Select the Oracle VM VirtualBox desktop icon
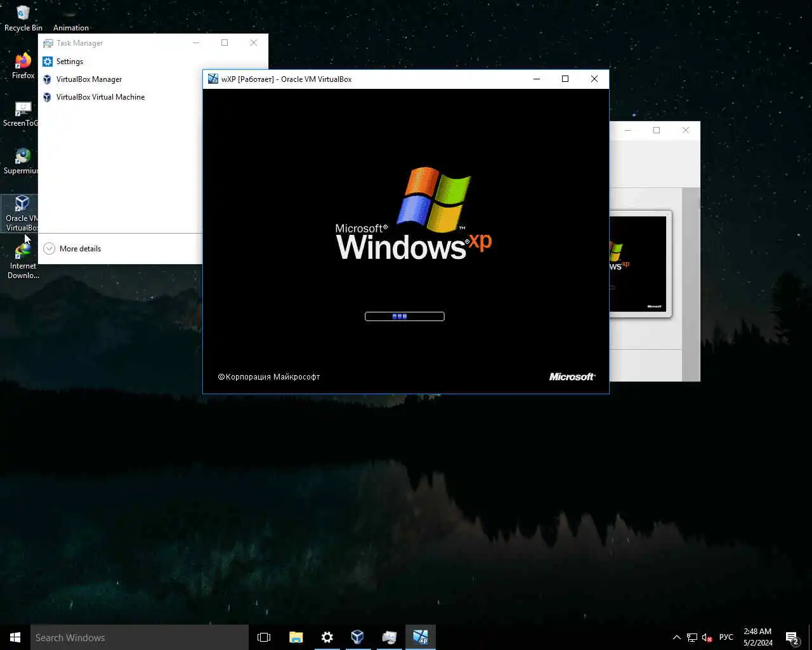Screen dimensions: 812x650 tap(20, 213)
